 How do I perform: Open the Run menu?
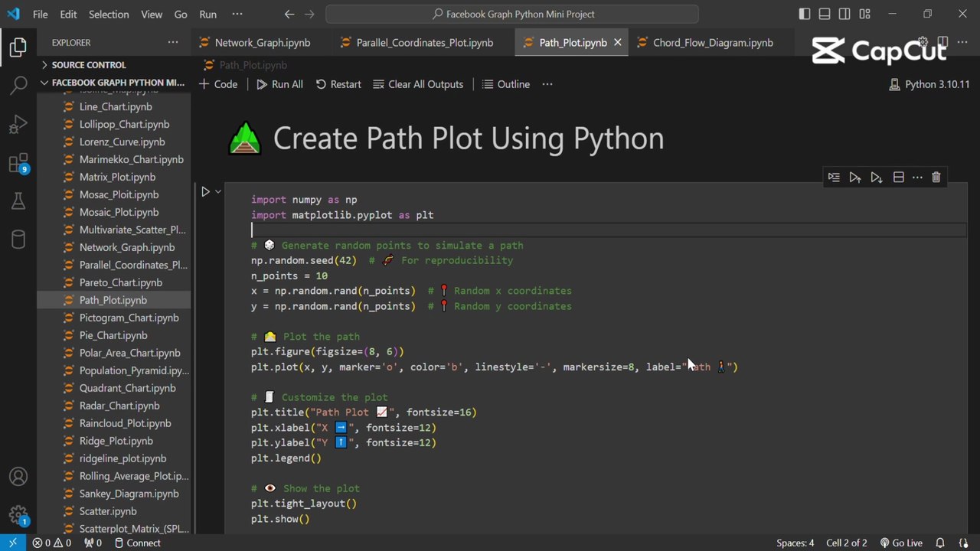[207, 14]
